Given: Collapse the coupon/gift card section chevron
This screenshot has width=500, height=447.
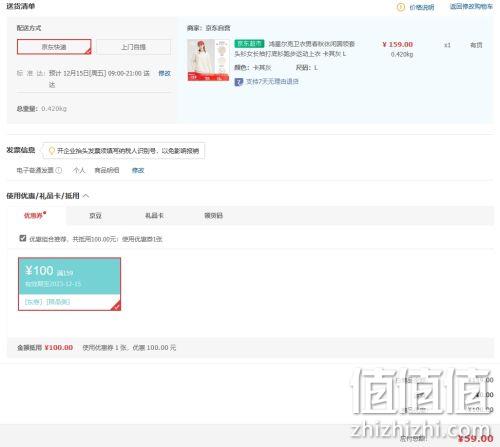Looking at the screenshot, I should 86,196.
